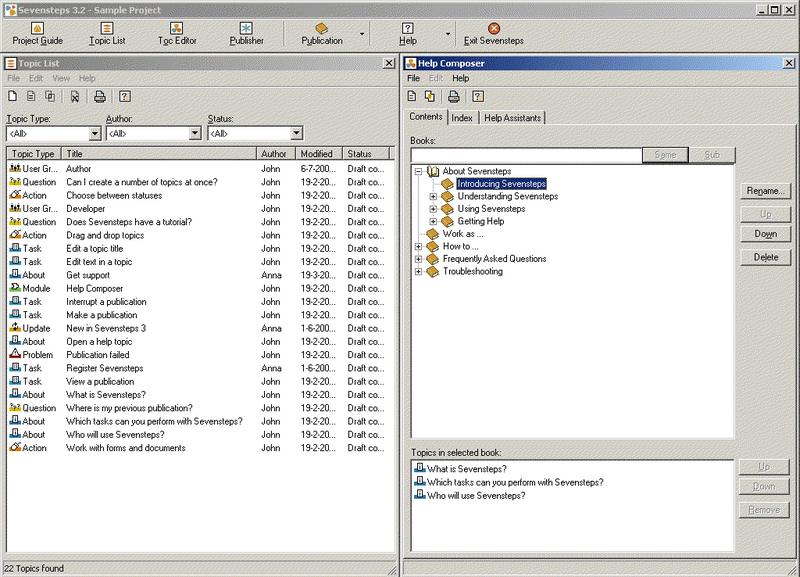
Task: Click Exit Sevensteps
Action: tap(493, 34)
